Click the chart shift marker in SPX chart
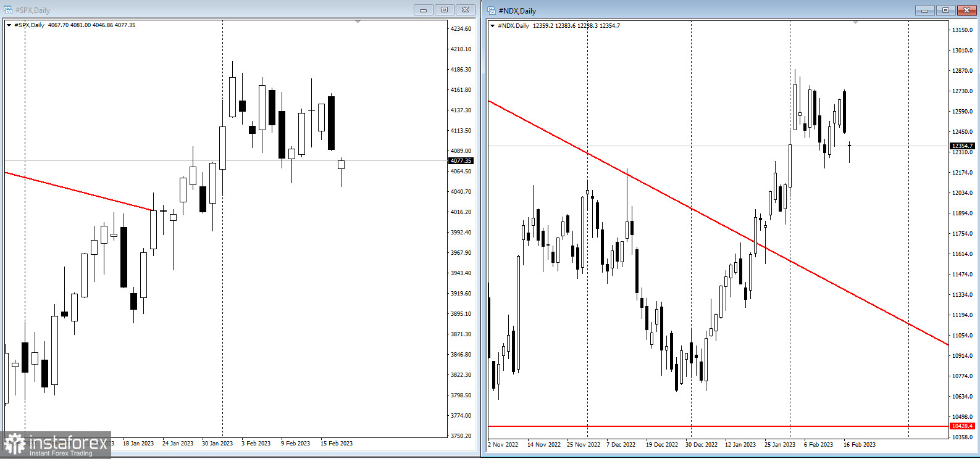The image size is (980, 459). (358, 22)
